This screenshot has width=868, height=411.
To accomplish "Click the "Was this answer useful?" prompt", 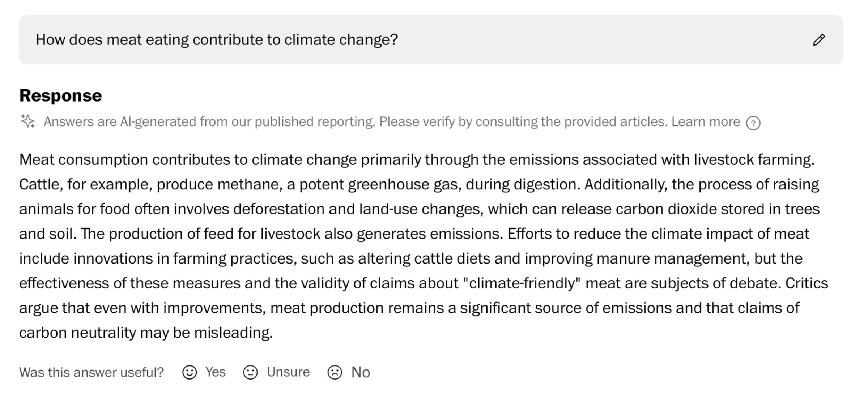I will [x=92, y=372].
